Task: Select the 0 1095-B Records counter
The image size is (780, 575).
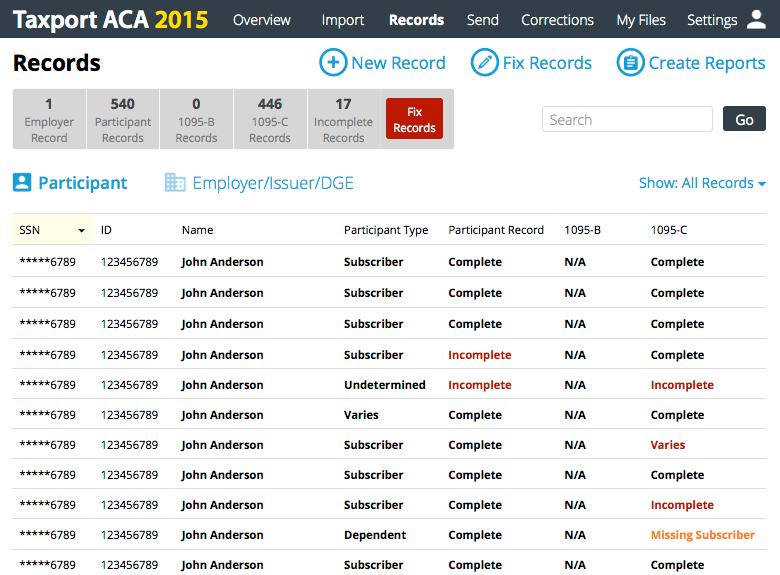Action: (196, 119)
